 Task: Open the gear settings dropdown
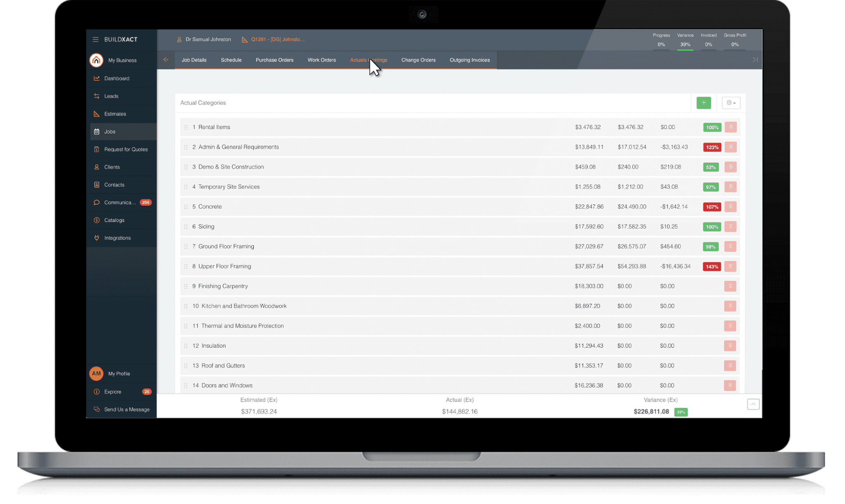click(731, 103)
